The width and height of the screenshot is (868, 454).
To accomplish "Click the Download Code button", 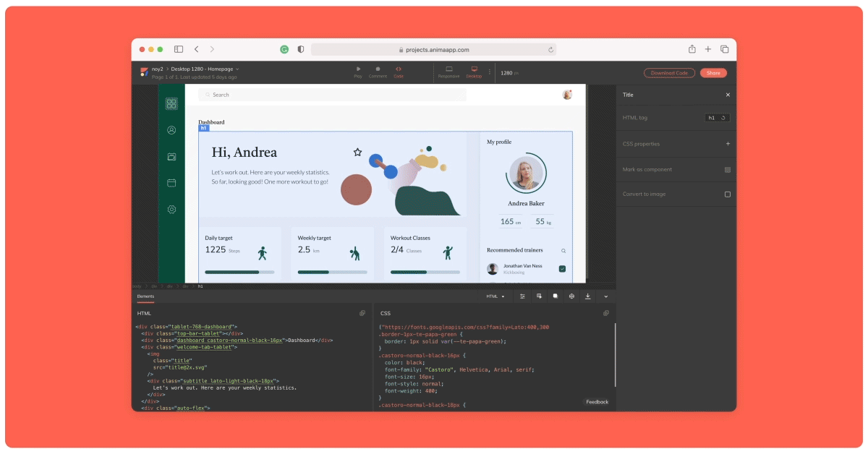I will [669, 72].
